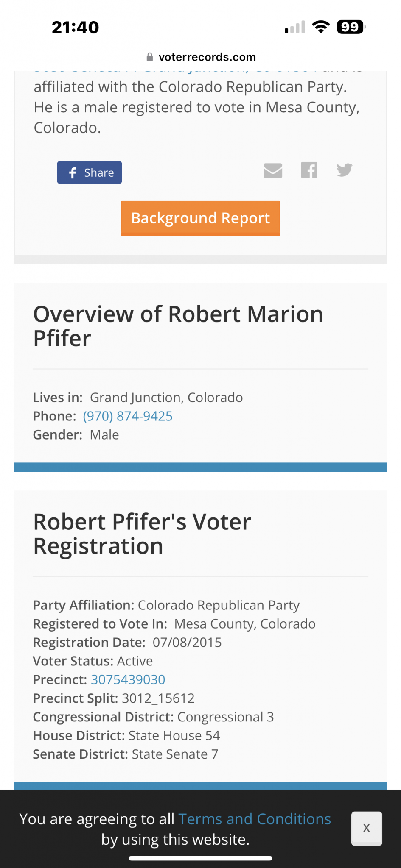Dismiss the terms banner with the X

(x=367, y=828)
